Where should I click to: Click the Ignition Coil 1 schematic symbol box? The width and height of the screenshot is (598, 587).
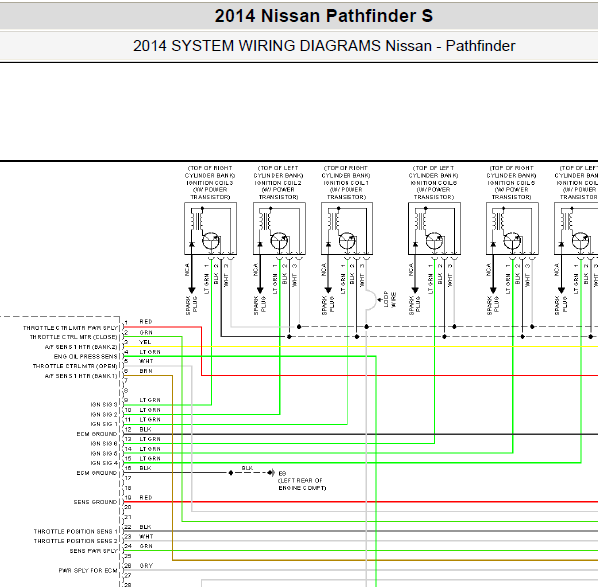[x=347, y=228]
